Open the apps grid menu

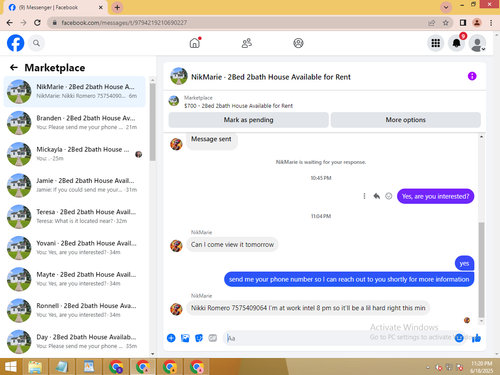click(436, 43)
